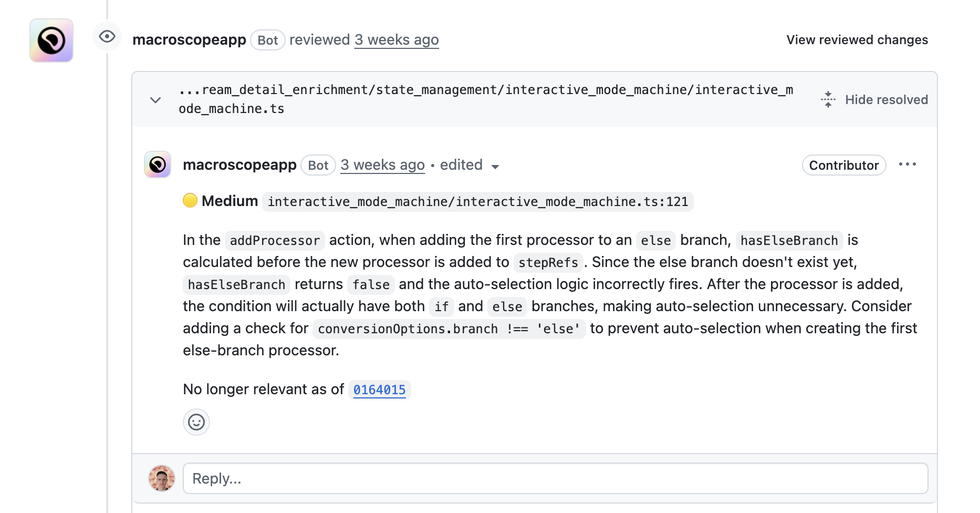Open the smiley reaction picker
The height and width of the screenshot is (513, 980).
click(x=196, y=422)
